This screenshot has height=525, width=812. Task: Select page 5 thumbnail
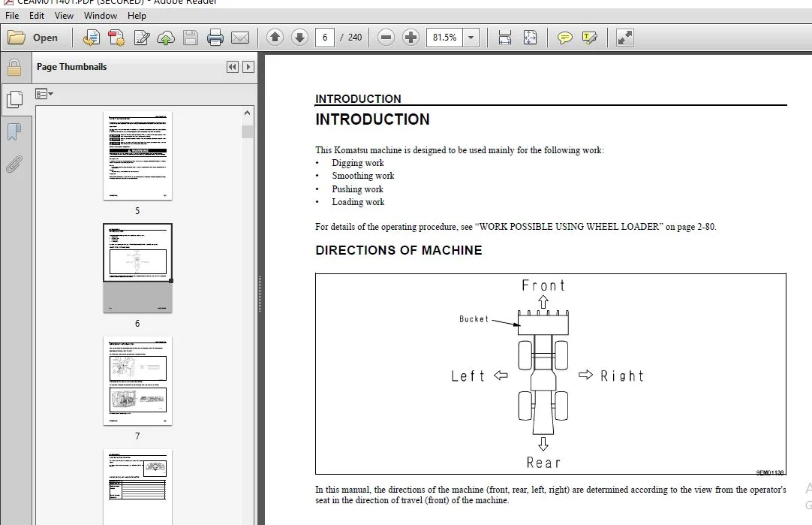point(138,155)
